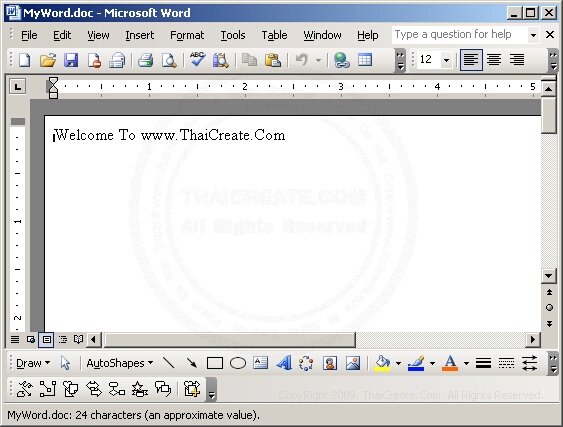
Task: Toggle Align Left formatting
Action: point(471,60)
